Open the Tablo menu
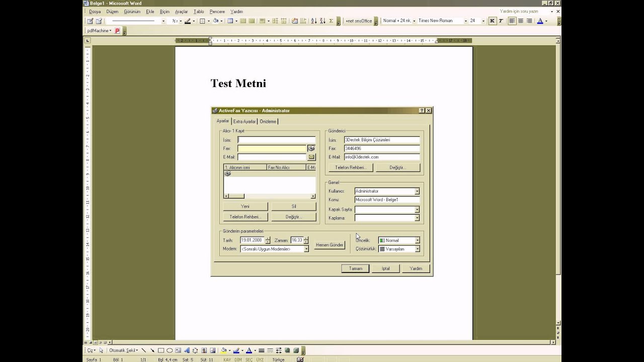This screenshot has height=362, width=644. coord(199,12)
